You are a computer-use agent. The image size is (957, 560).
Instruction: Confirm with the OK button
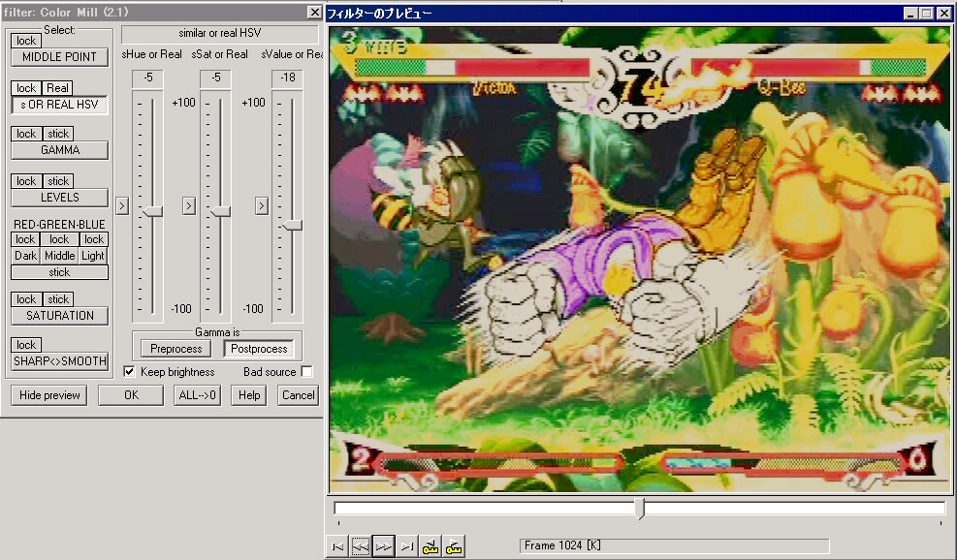(x=131, y=395)
